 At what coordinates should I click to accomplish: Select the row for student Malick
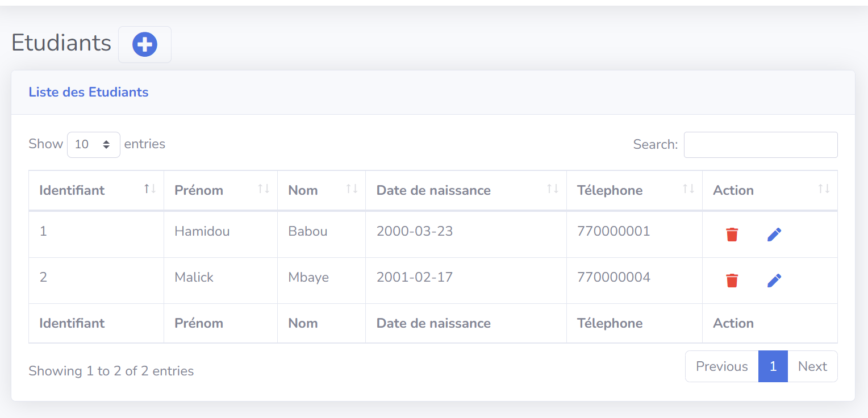click(x=194, y=277)
